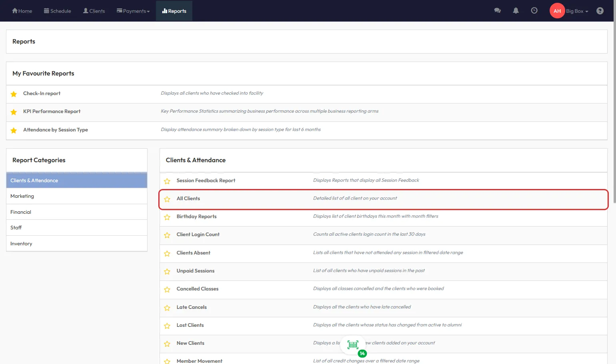This screenshot has height=364, width=616.
Task: Click the help question mark icon
Action: (x=600, y=11)
